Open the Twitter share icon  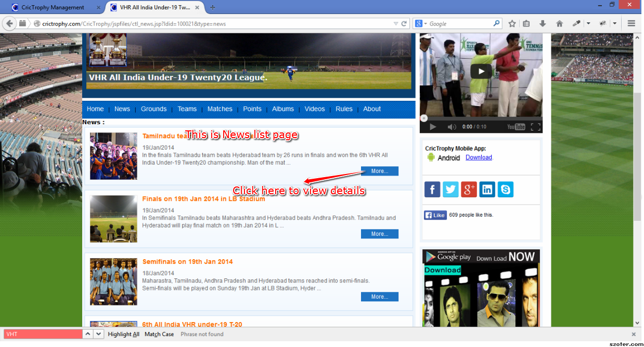pos(450,190)
